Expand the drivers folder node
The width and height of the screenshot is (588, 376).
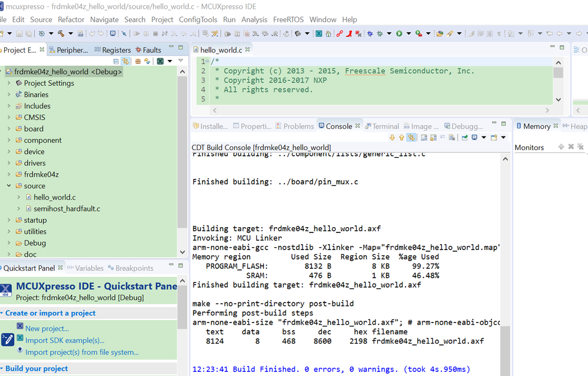(x=9, y=162)
